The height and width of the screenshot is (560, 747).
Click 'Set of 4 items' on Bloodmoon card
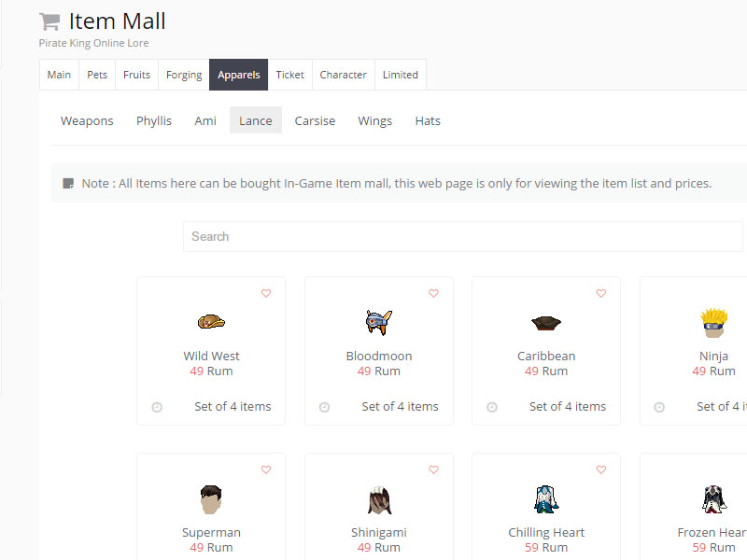(x=400, y=406)
